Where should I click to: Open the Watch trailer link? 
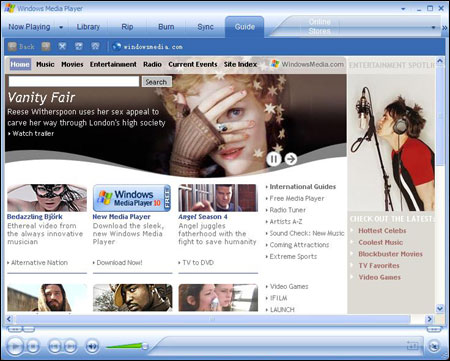pyautogui.click(x=31, y=133)
